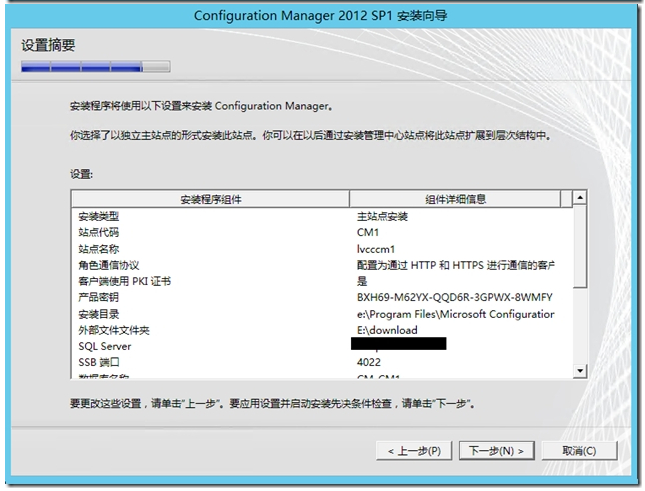Click the 4022 port value
645x491 pixels.
(369, 362)
